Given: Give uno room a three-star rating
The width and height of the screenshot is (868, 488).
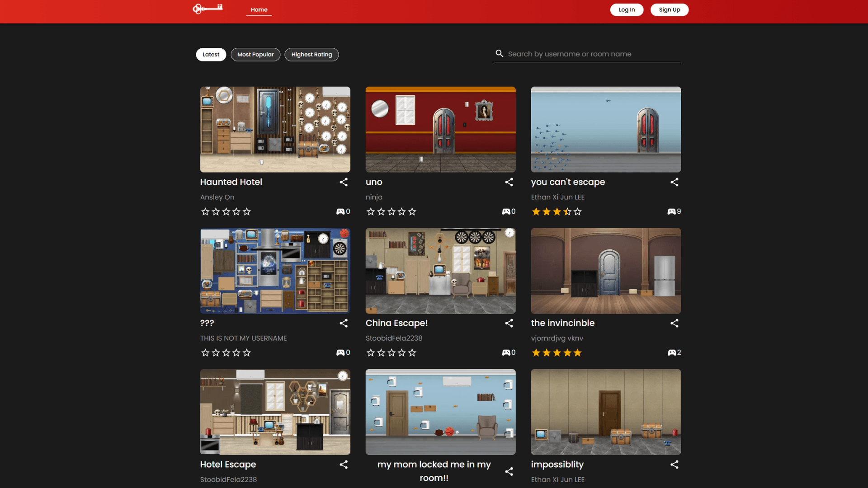Looking at the screenshot, I should tap(392, 212).
